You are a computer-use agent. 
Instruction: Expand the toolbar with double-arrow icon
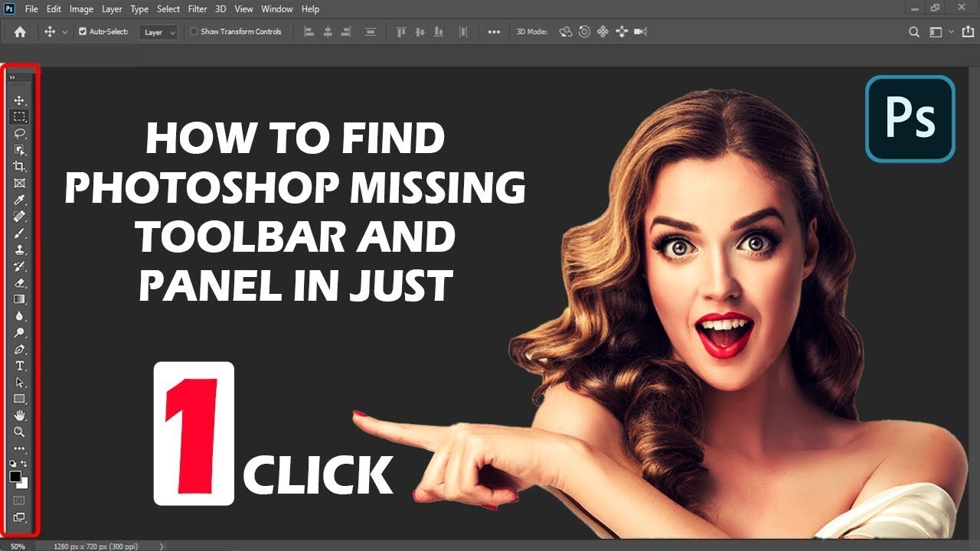tap(12, 77)
